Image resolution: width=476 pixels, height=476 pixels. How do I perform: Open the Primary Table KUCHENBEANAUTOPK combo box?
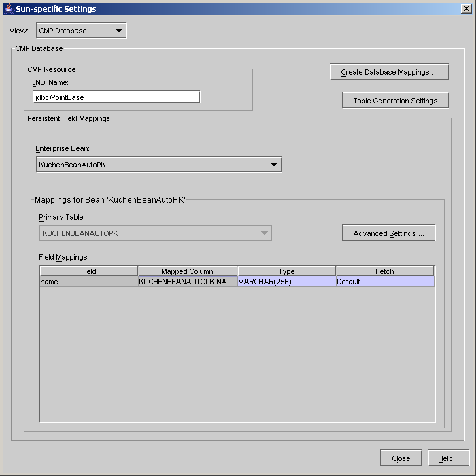click(x=156, y=233)
